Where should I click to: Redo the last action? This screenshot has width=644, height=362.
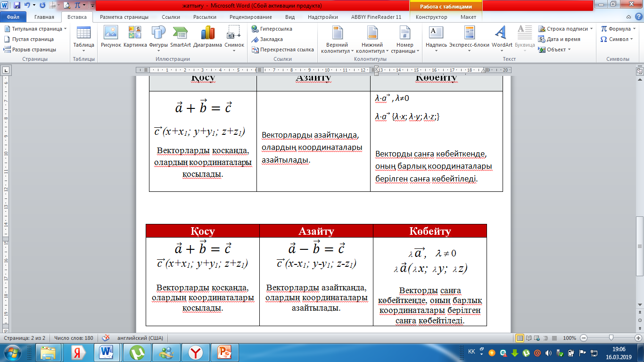click(x=42, y=6)
